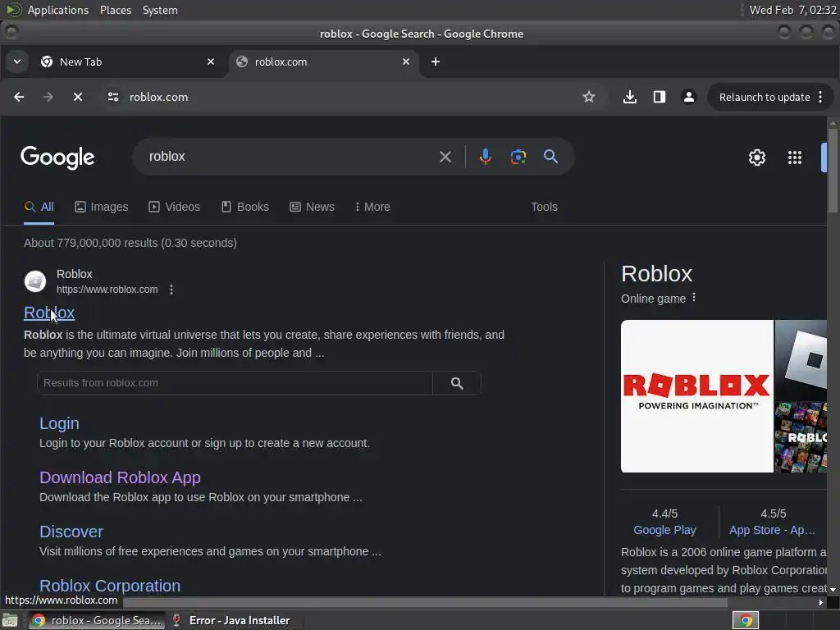Select the roblox.com browser tab
840x630 pixels.
tap(323, 62)
